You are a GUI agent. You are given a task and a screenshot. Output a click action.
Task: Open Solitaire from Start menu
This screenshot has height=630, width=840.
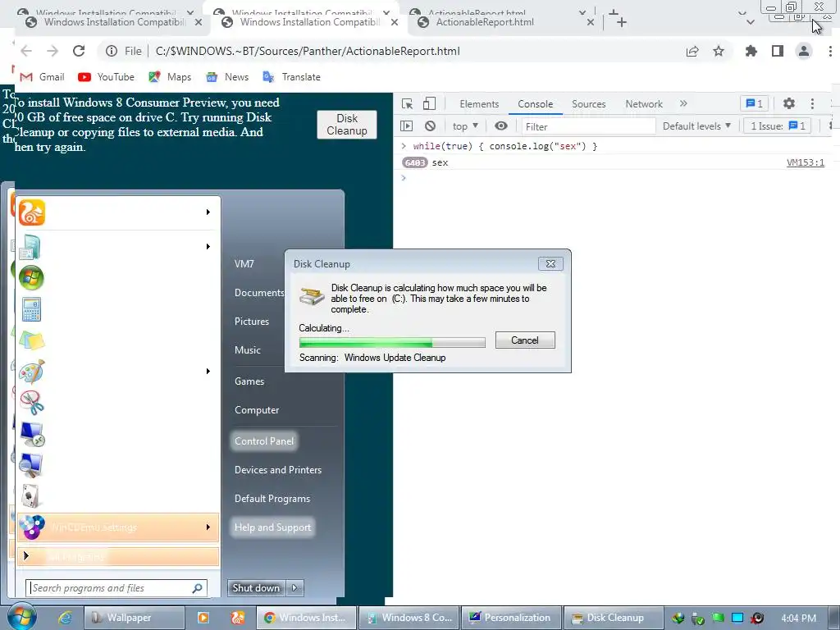click(x=31, y=496)
